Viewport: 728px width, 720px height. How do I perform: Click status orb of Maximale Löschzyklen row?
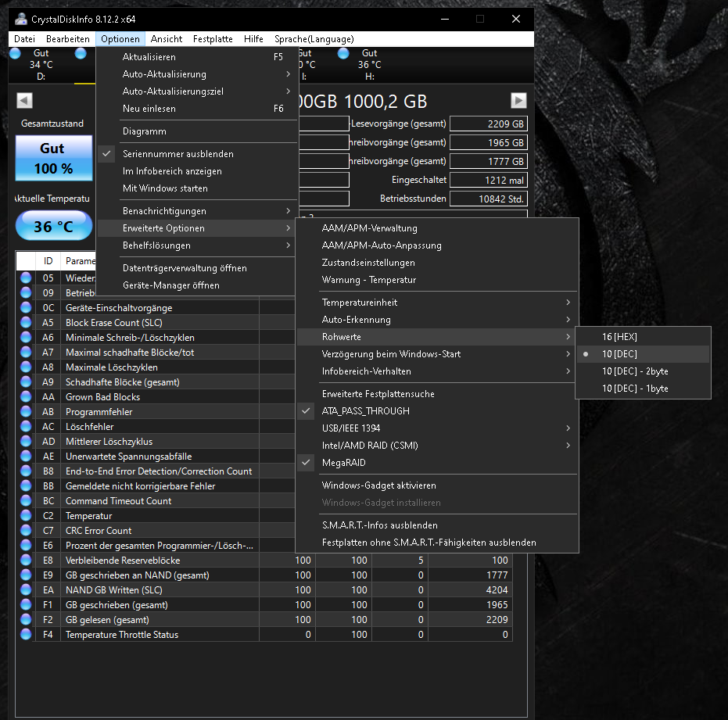pyautogui.click(x=26, y=367)
